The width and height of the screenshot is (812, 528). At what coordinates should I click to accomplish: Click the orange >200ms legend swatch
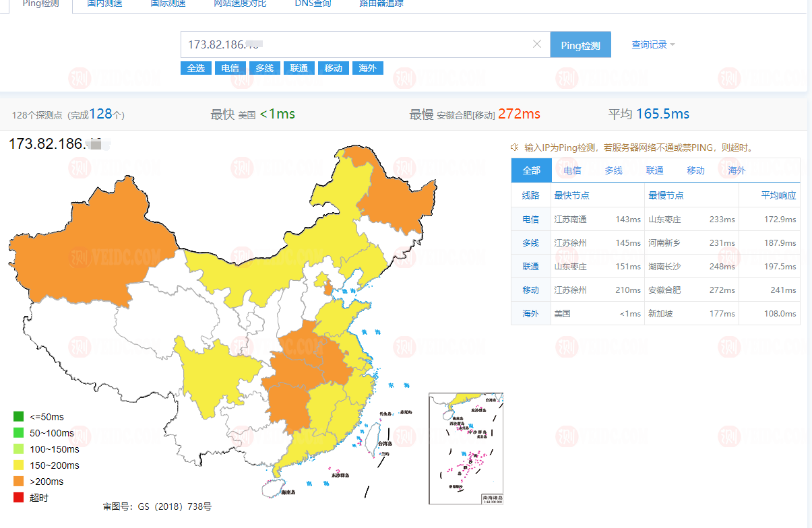17,481
